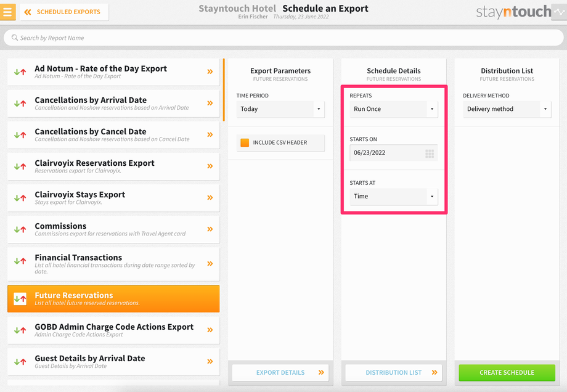The width and height of the screenshot is (567, 392).
Task: Click the export arrows icon for Clairvoyix Reservations Export
Action: [20, 166]
